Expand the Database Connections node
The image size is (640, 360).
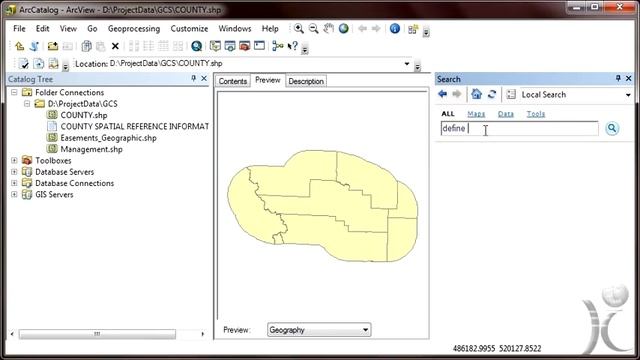coord(14,183)
